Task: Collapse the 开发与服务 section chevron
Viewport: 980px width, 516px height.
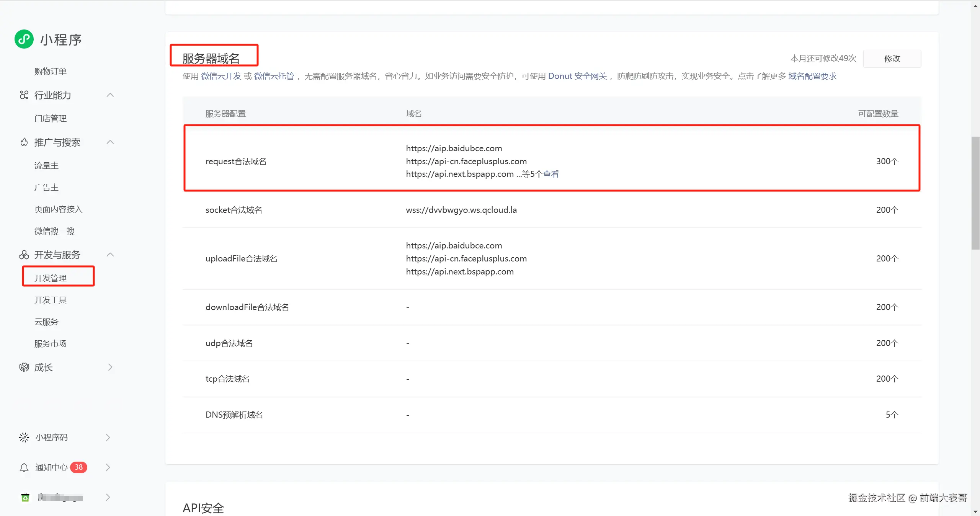Action: tap(110, 255)
